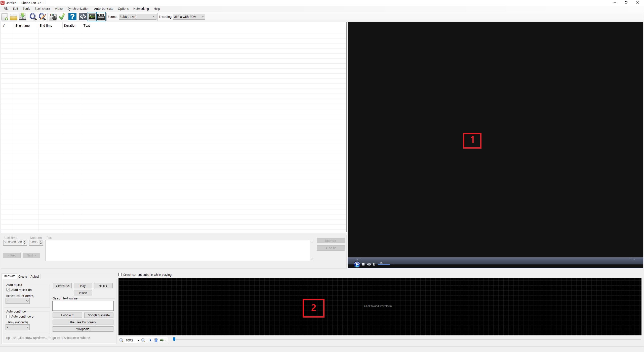Toggle the waveform display icon
The image size is (644, 352).
92,17
